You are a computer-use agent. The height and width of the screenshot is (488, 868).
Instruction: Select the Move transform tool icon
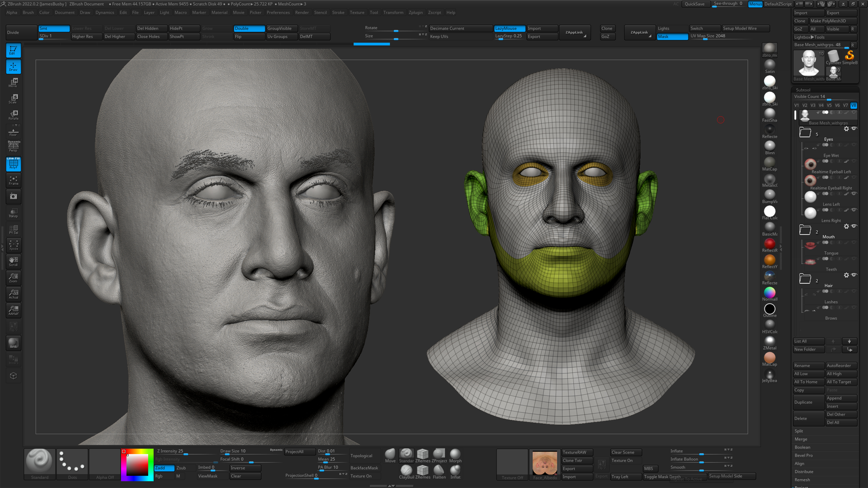[x=14, y=82]
